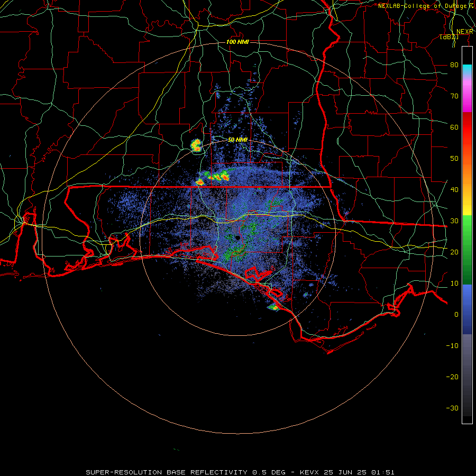Click the blue segment of the color bar
Viewport: 476px width, 476px height.
pos(467,309)
